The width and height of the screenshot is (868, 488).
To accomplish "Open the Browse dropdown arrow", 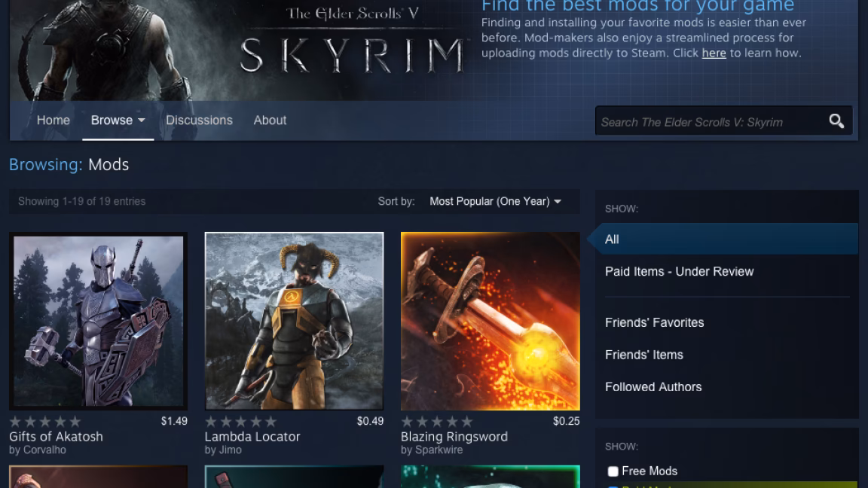I will pos(142,120).
